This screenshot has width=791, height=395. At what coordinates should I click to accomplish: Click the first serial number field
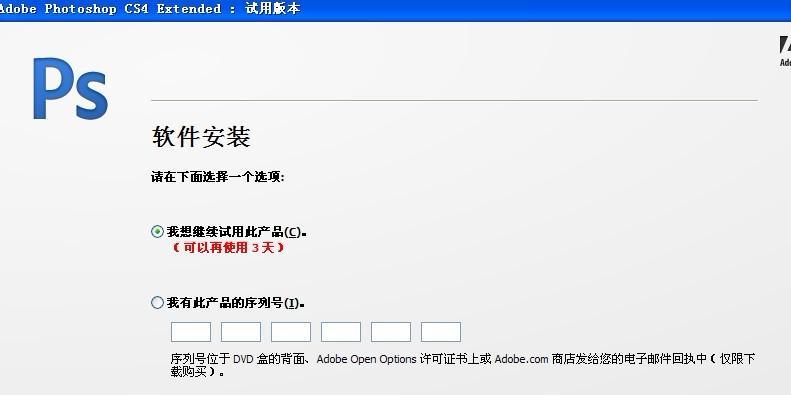pyautogui.click(x=191, y=332)
